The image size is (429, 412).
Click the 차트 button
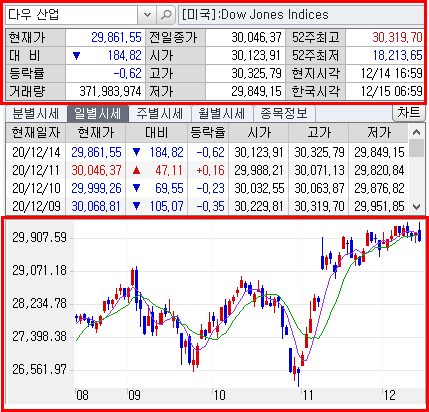click(x=409, y=113)
